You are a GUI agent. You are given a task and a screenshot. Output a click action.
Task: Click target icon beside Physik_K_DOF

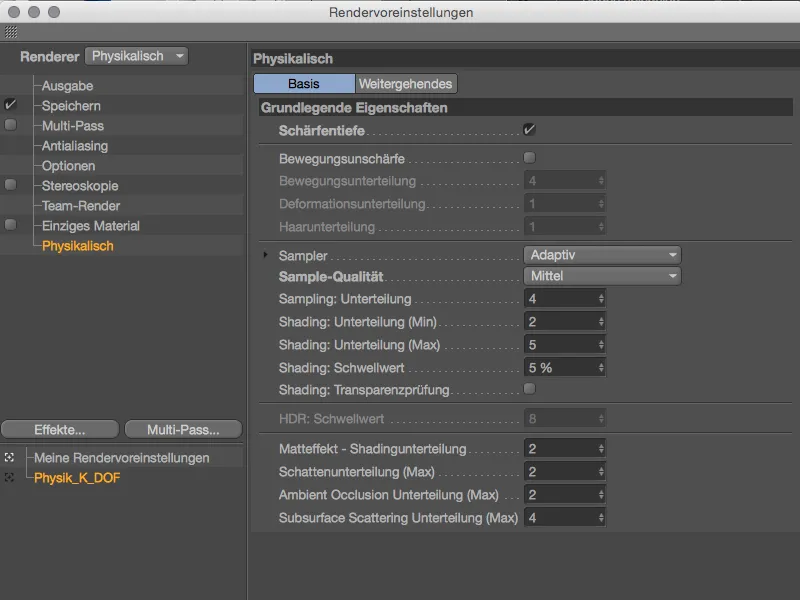coord(9,478)
